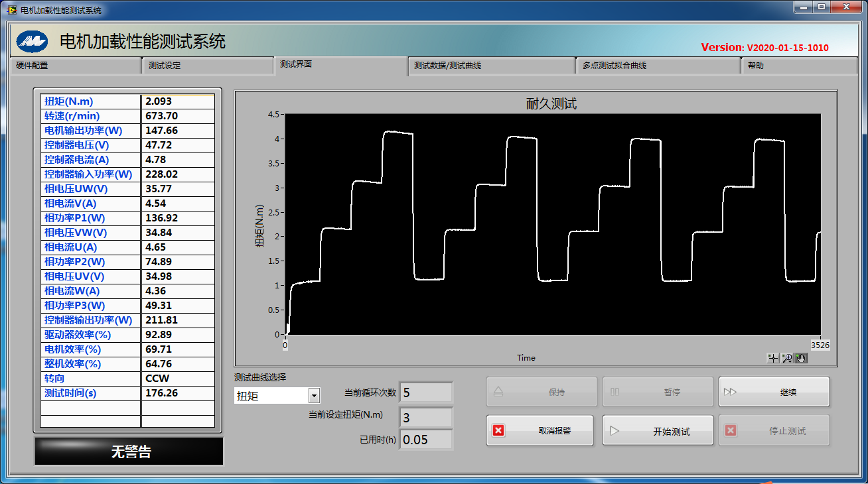Screen dimensions: 868x484
Task: Open the 扭矩 curve selection combo box
Action: 271,396
